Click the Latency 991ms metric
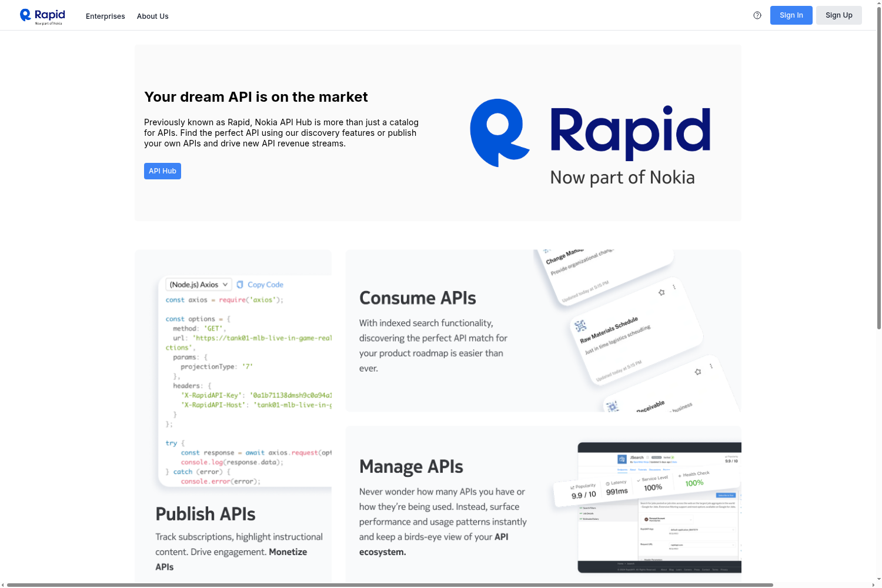Image resolution: width=882 pixels, height=588 pixels. (x=617, y=487)
